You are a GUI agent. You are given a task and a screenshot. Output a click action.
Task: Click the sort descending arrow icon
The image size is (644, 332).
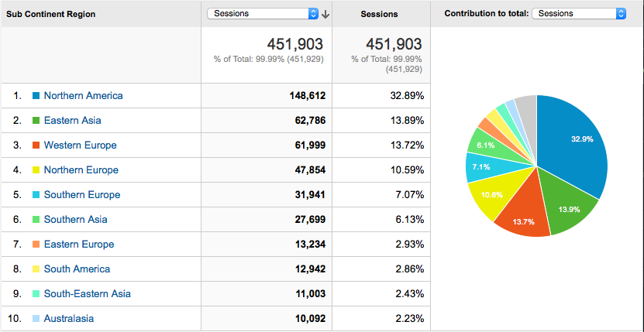click(325, 14)
